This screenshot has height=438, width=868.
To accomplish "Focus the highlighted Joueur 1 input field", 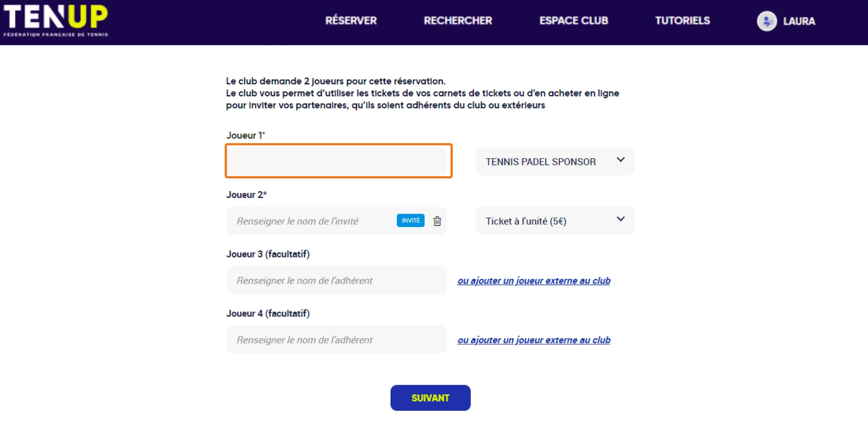I will 338,161.
